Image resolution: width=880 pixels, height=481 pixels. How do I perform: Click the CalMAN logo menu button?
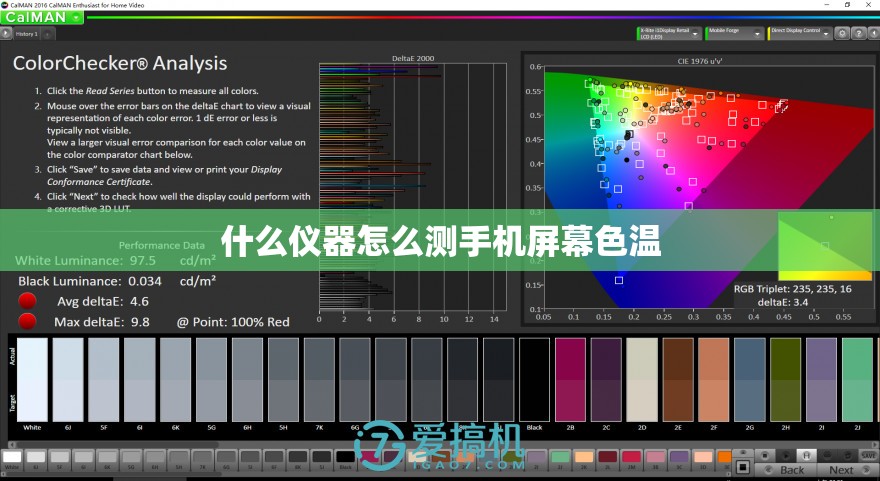42,17
